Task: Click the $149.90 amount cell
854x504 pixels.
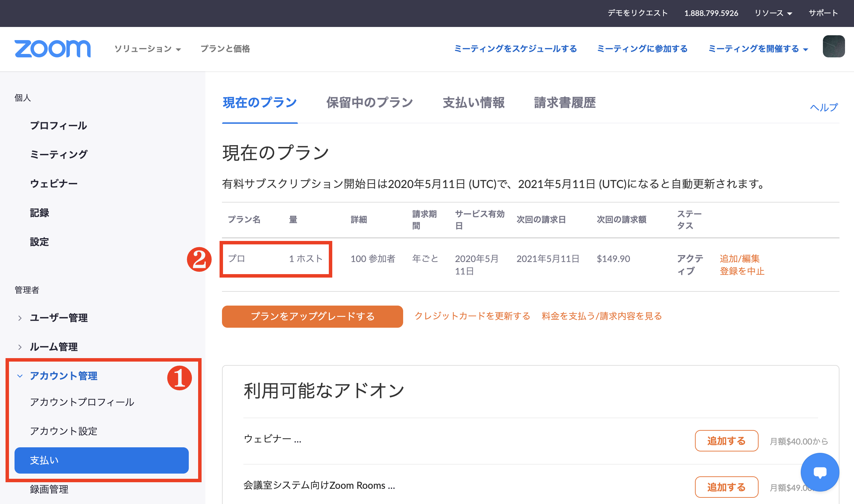Action: (613, 259)
